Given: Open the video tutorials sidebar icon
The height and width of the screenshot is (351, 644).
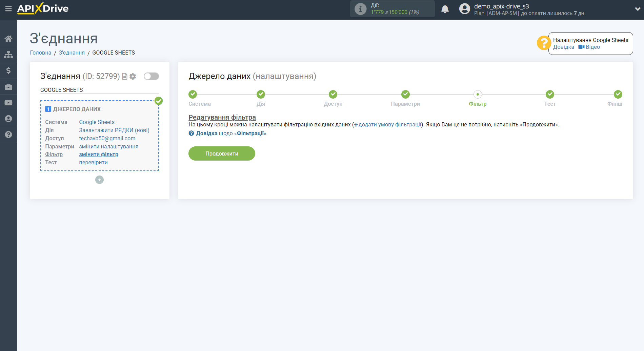Looking at the screenshot, I should tap(8, 103).
